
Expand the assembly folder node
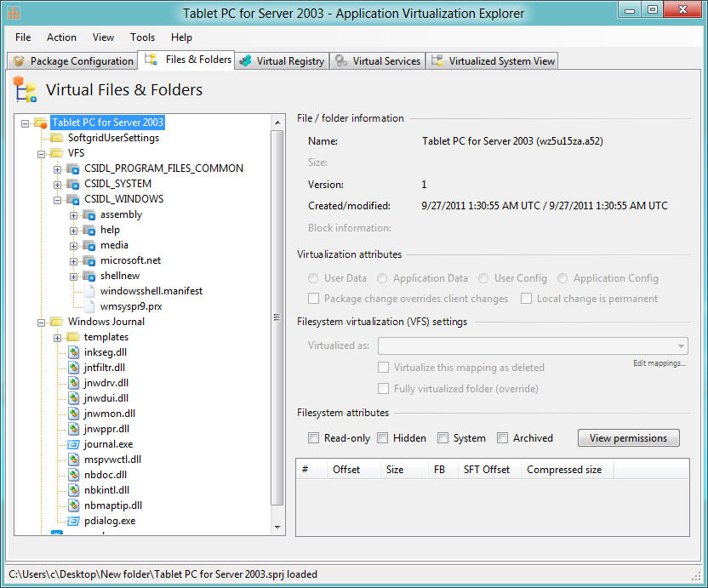pyautogui.click(x=73, y=215)
